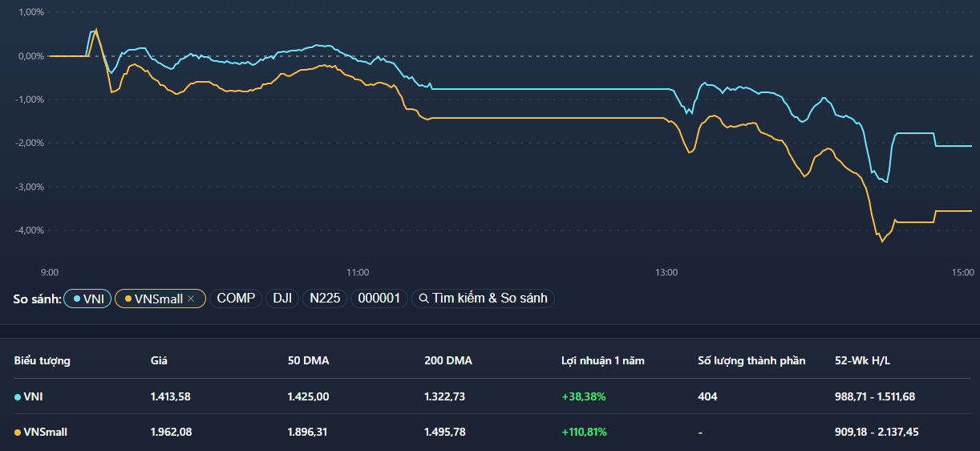This screenshot has height=451, width=980.
Task: Sort by Biểu tượng column header
Action: (42, 360)
